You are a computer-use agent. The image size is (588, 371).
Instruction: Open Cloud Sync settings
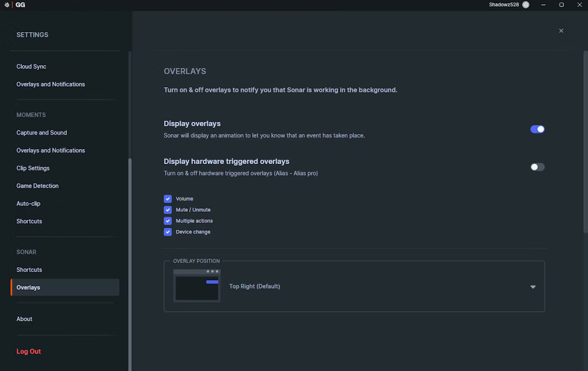[x=32, y=66]
